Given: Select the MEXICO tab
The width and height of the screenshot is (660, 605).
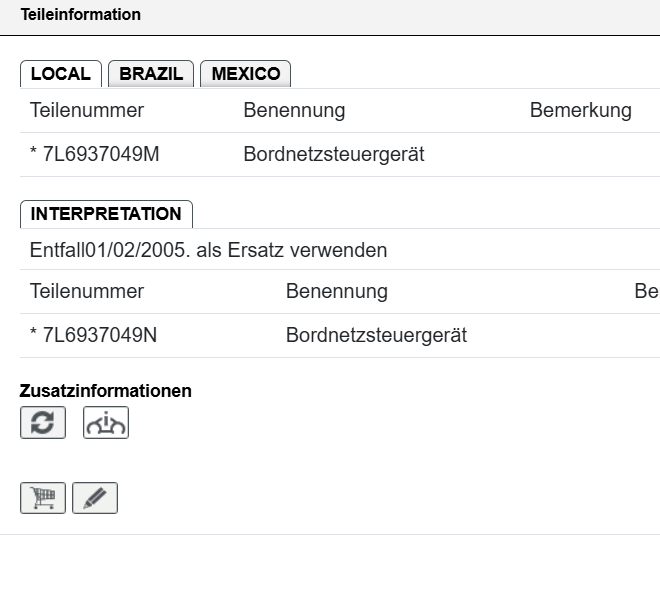Looking at the screenshot, I should (x=246, y=74).
